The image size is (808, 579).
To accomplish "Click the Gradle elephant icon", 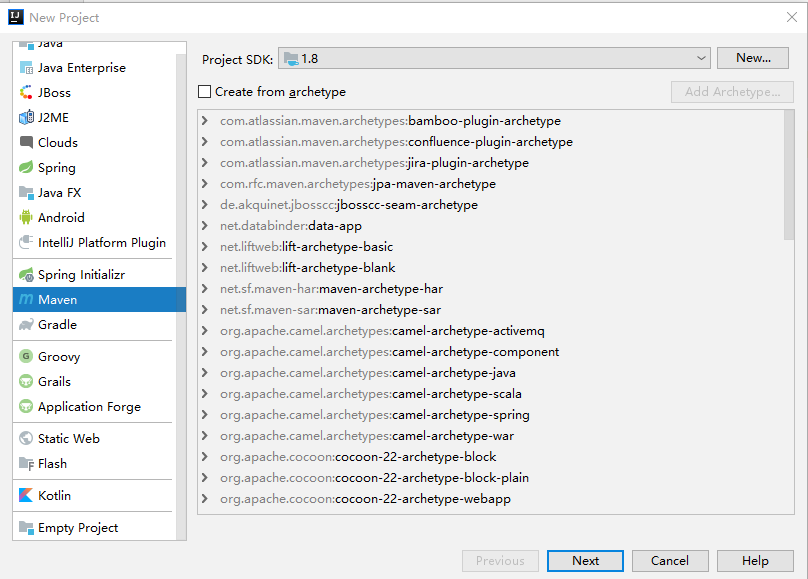I will coord(26,325).
